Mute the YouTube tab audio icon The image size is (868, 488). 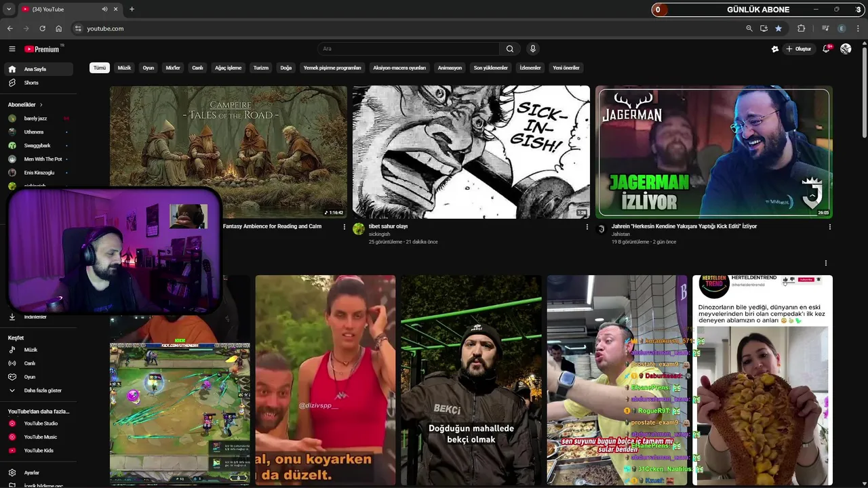pos(104,9)
